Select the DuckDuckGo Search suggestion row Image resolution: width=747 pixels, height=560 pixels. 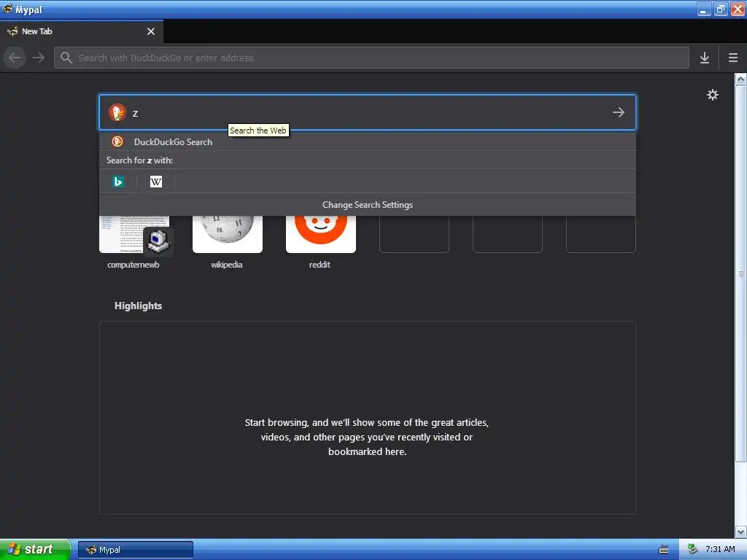coord(368,142)
